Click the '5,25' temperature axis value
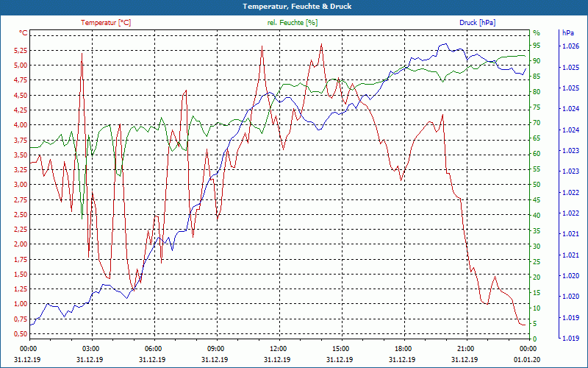The image size is (588, 368). pyautogui.click(x=21, y=50)
